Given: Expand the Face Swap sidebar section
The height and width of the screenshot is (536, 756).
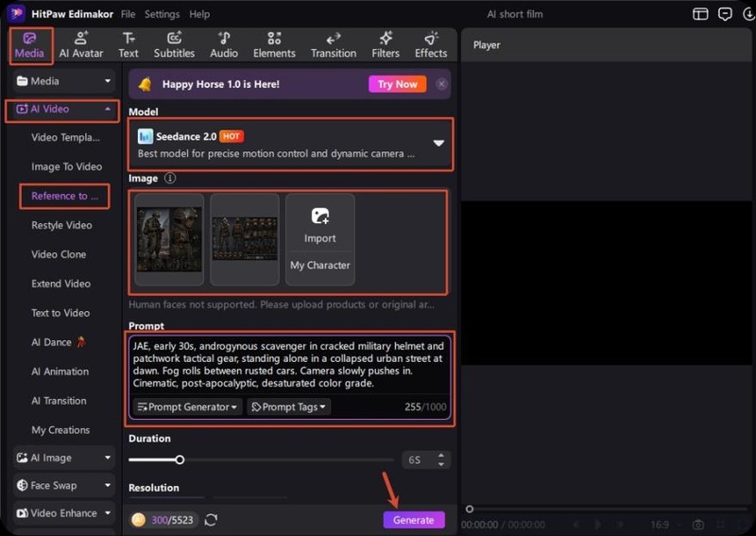Looking at the screenshot, I should [63, 485].
